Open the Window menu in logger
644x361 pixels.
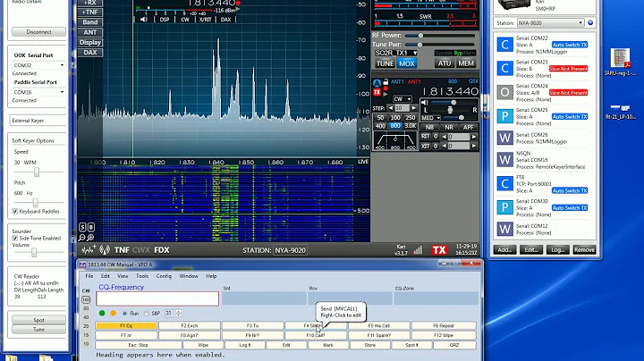pos(189,276)
